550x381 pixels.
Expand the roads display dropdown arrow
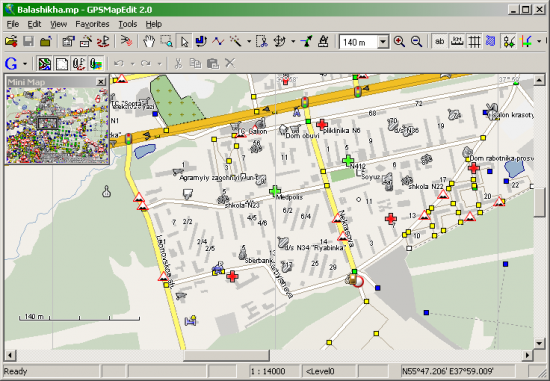(539, 42)
